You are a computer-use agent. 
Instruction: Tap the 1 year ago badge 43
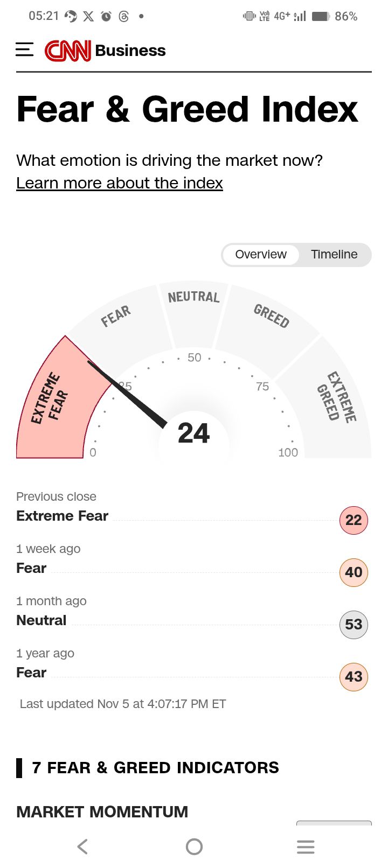click(354, 677)
